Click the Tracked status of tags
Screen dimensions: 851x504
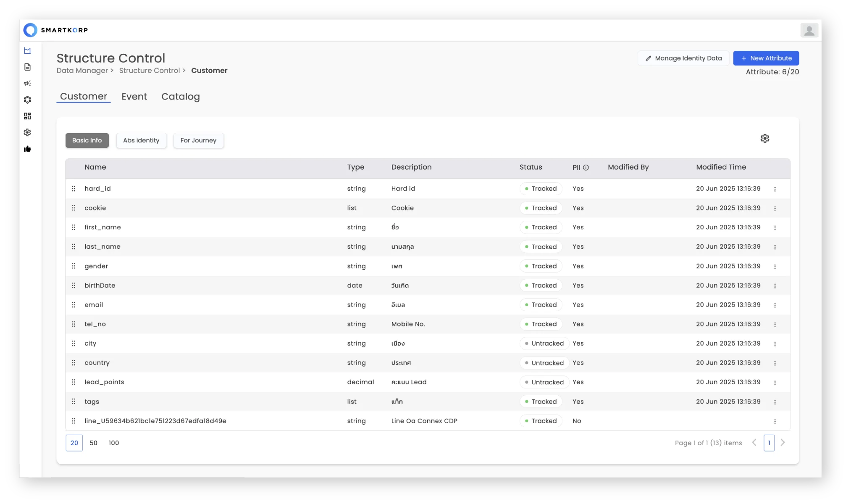tap(541, 402)
